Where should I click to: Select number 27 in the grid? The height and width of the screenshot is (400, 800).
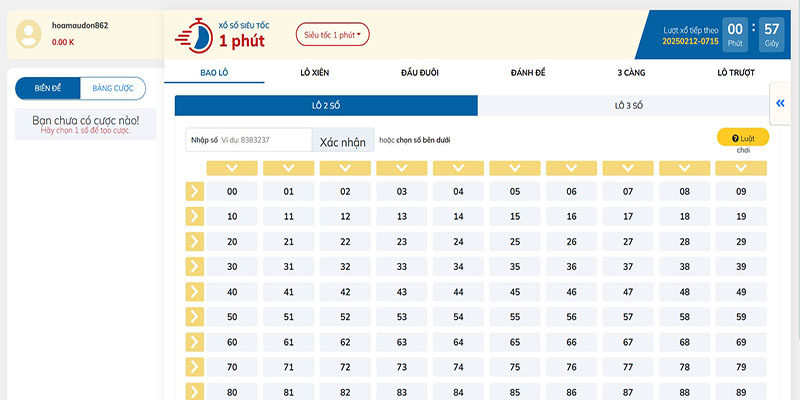[x=628, y=241]
